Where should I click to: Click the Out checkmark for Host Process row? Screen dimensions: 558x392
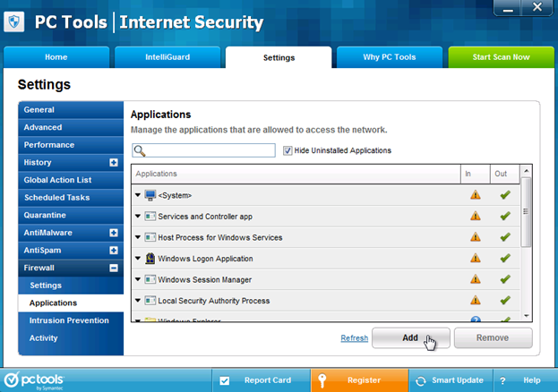click(505, 237)
